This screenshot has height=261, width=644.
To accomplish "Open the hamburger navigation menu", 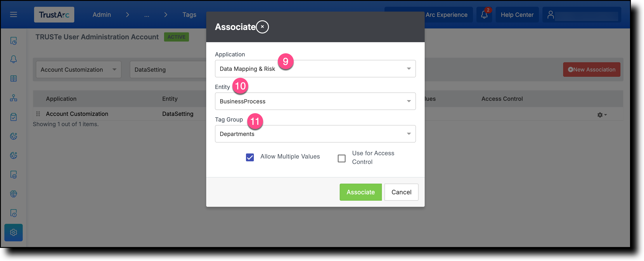I will pyautogui.click(x=14, y=14).
